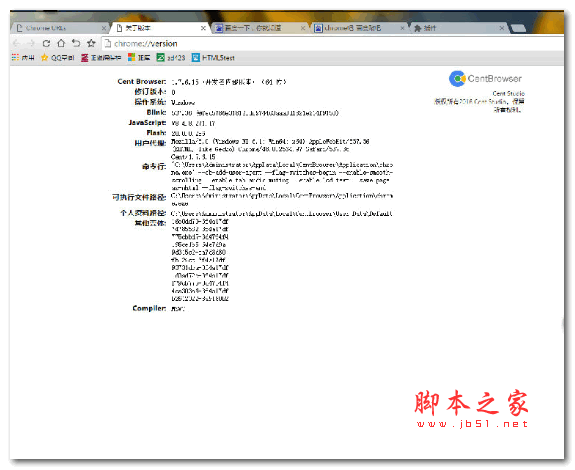575x470 pixels.
Task: Open a new tab with new-tab button
Action: [x=518, y=28]
